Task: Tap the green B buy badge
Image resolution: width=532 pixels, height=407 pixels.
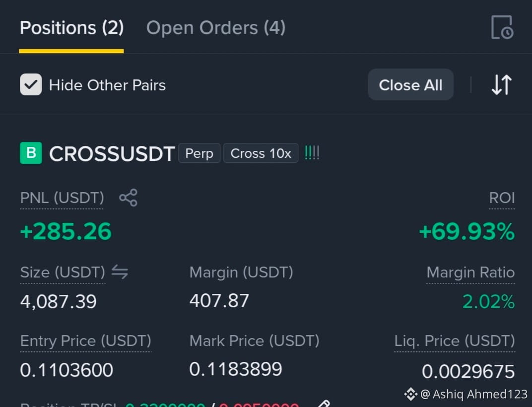Action: [x=31, y=153]
